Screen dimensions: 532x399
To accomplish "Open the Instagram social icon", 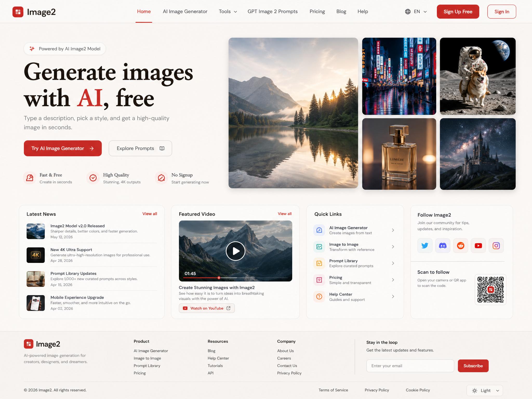I will click(x=496, y=245).
